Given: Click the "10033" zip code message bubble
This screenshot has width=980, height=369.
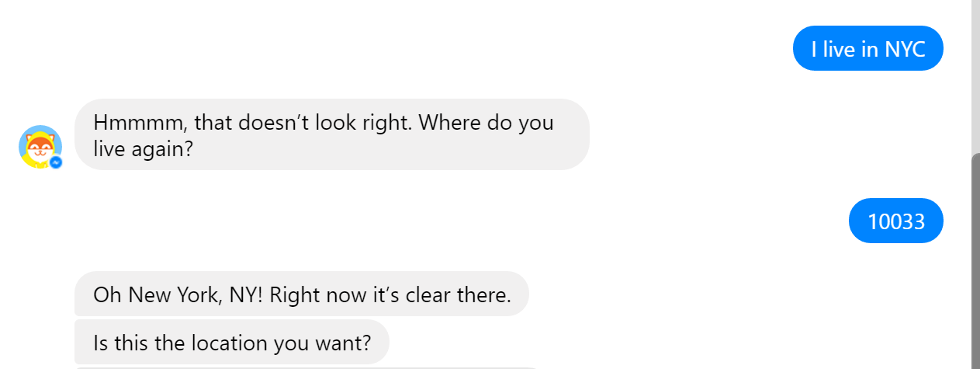Looking at the screenshot, I should [895, 221].
